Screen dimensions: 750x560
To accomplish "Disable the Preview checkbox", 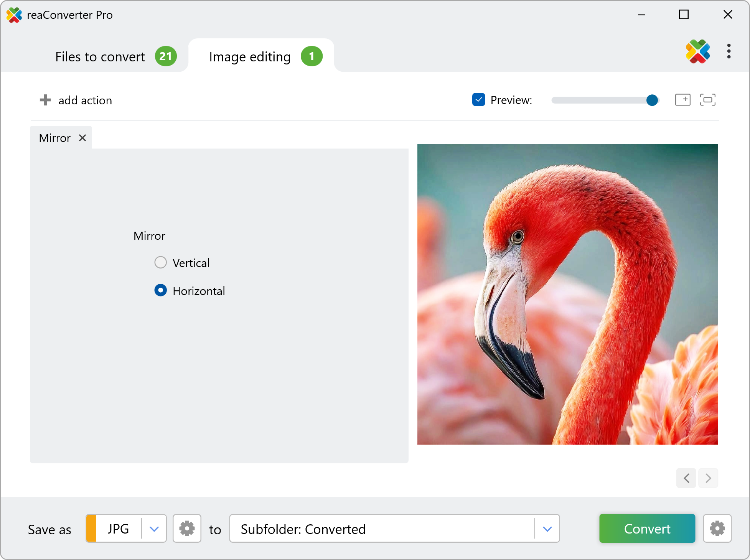I will tap(478, 100).
